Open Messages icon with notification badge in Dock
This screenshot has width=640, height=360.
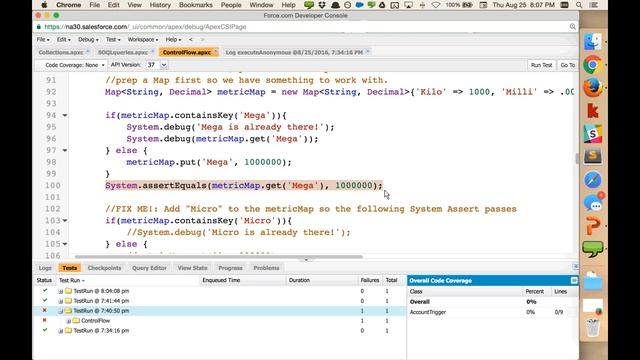[593, 203]
